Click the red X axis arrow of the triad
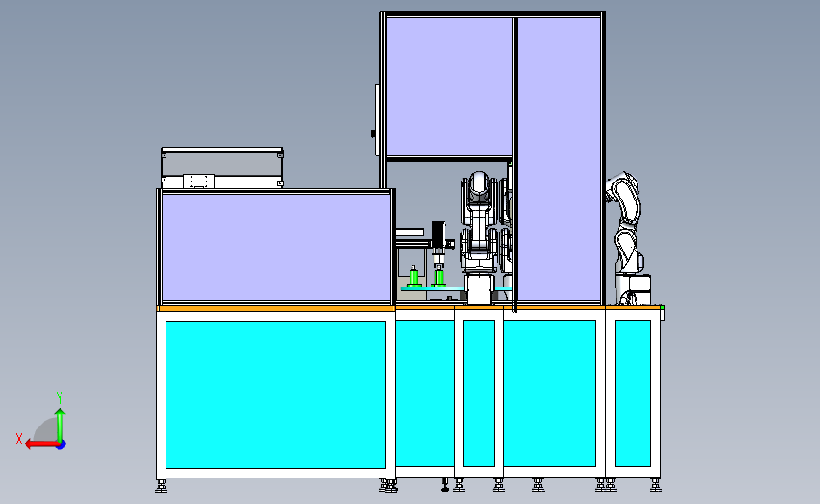820x504 pixels. point(41,444)
